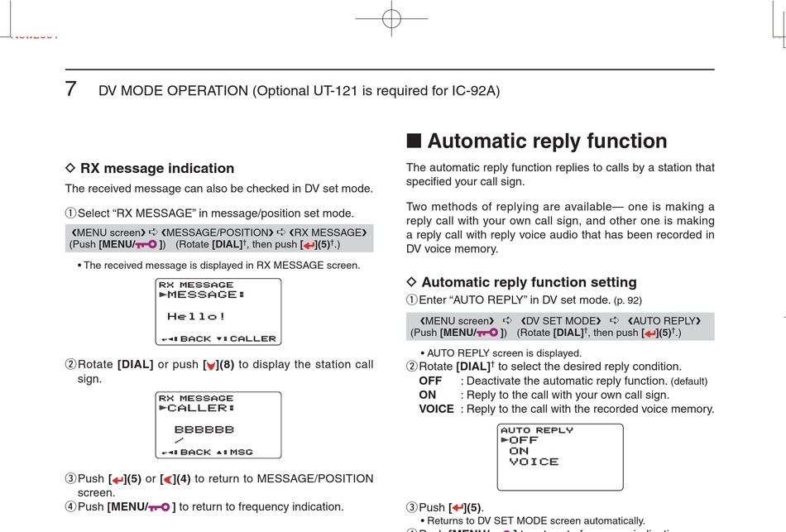This screenshot has width=786, height=532.
Task: Click the key icon in the AUTO REPLY path box
Action: 490,333
